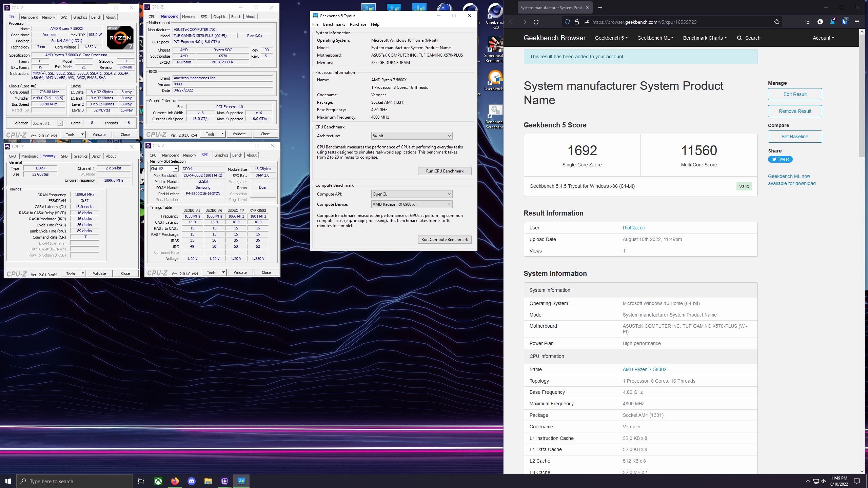Image resolution: width=868 pixels, height=488 pixels.
Task: Click Run CPU Benchmark button
Action: 445,171
